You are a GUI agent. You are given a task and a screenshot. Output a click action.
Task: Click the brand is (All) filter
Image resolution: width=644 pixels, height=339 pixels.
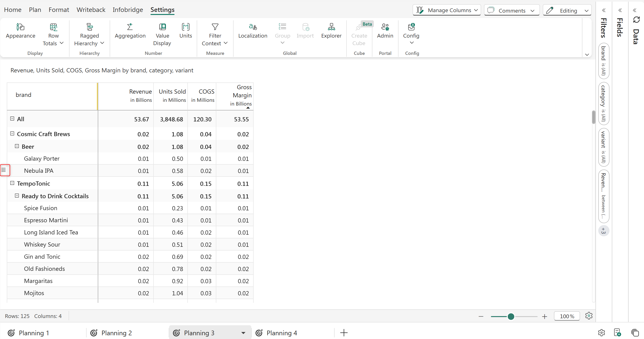pyautogui.click(x=603, y=61)
